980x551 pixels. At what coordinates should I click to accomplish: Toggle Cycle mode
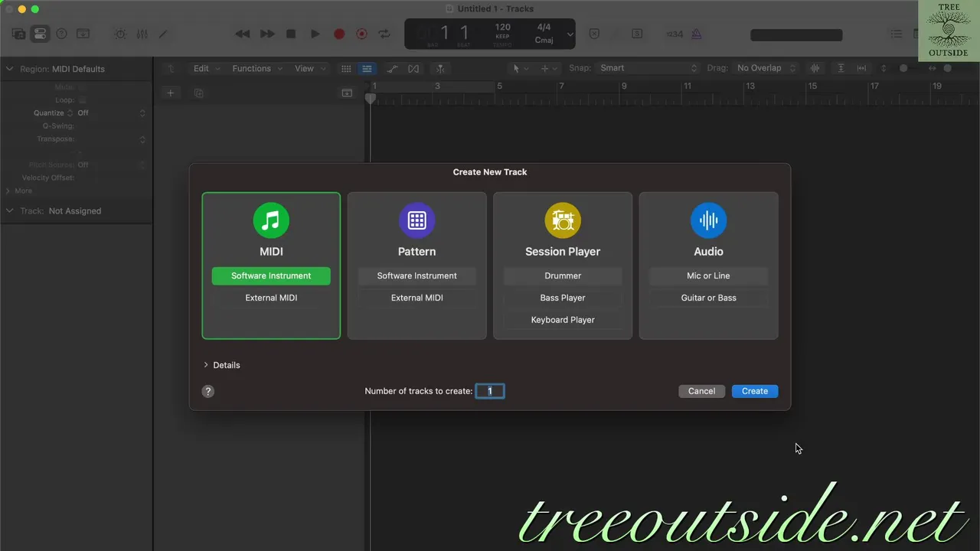(384, 34)
